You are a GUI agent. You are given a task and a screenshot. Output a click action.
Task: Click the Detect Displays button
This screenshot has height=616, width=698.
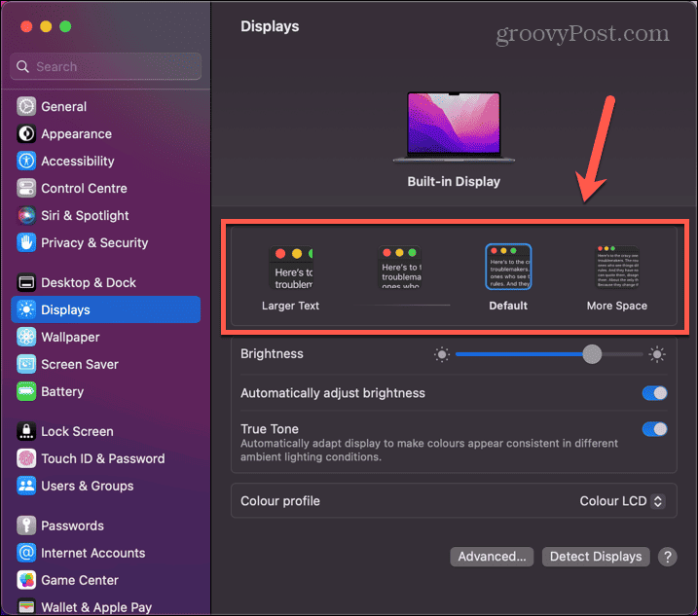596,557
